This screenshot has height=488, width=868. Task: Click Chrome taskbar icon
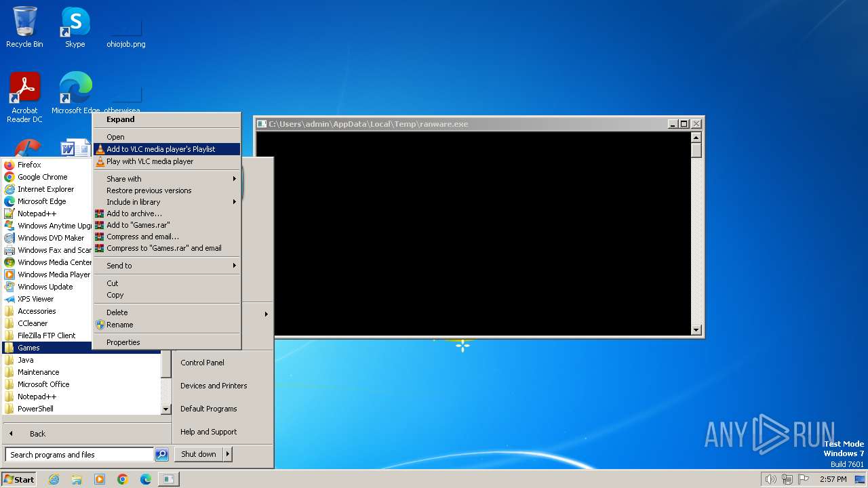tap(123, 479)
